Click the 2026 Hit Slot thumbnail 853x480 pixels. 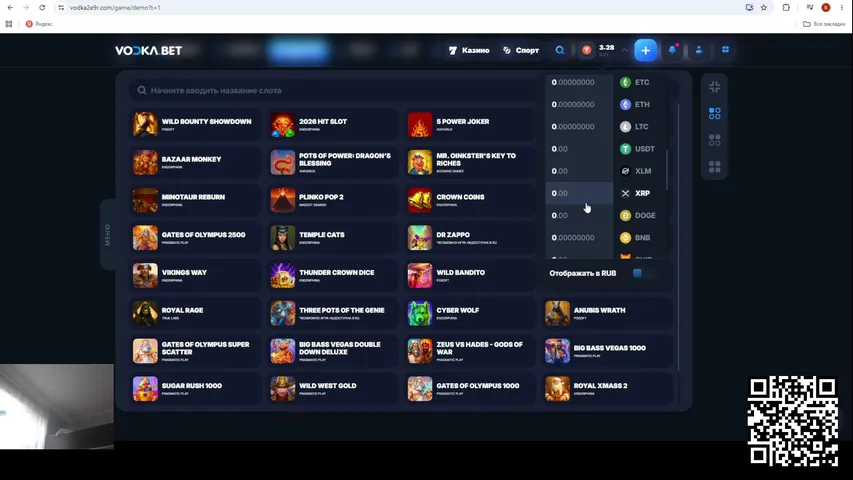click(x=282, y=125)
